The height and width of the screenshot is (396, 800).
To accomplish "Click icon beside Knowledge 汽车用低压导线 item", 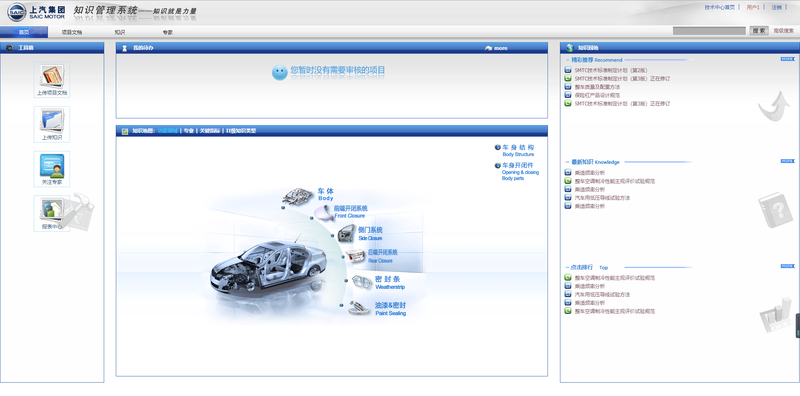I will point(568,197).
